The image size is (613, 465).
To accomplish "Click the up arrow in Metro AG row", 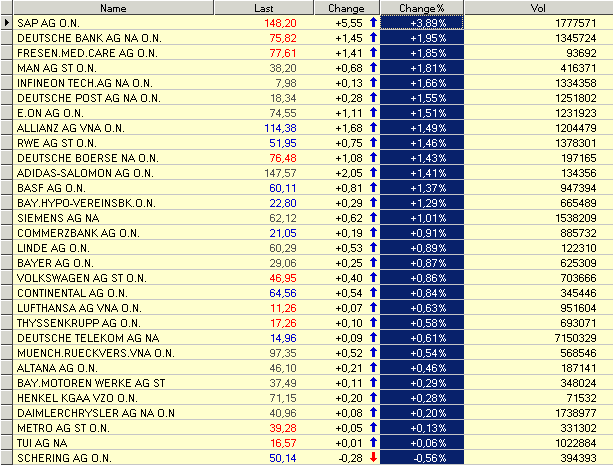I will tap(373, 427).
